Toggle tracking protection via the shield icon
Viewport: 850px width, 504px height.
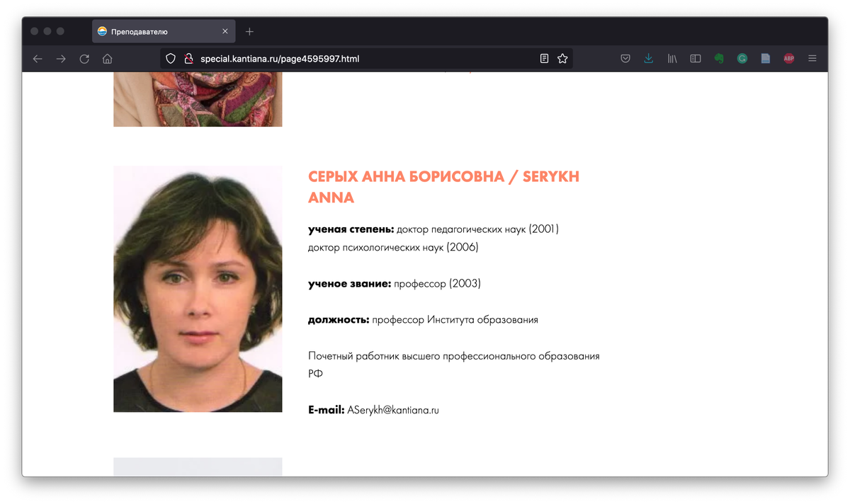coord(170,59)
